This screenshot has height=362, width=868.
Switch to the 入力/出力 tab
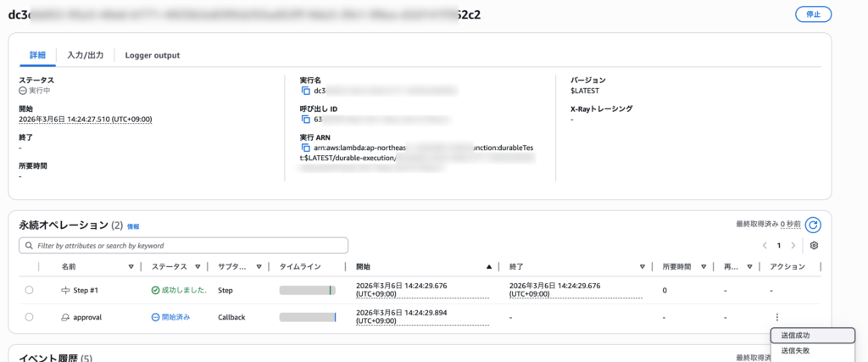coord(85,55)
